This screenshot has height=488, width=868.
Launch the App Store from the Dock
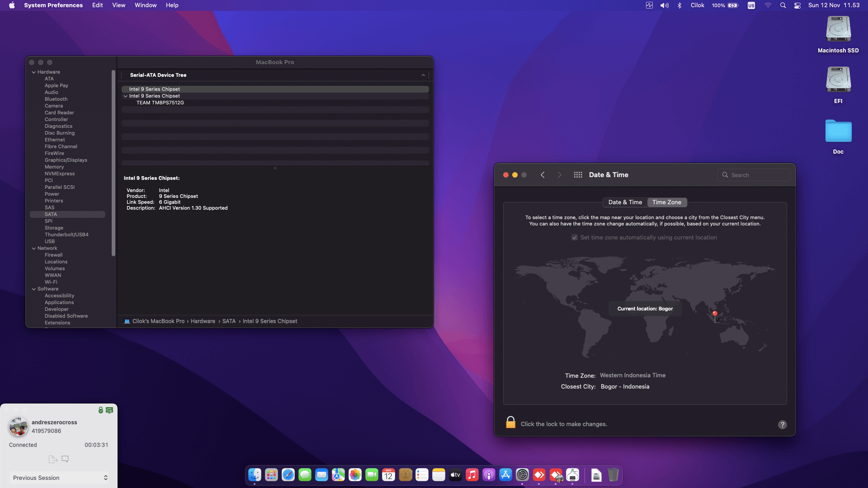tap(505, 475)
